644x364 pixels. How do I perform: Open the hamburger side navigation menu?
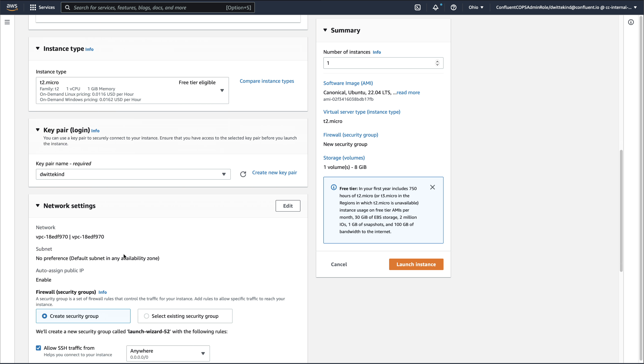(7, 22)
